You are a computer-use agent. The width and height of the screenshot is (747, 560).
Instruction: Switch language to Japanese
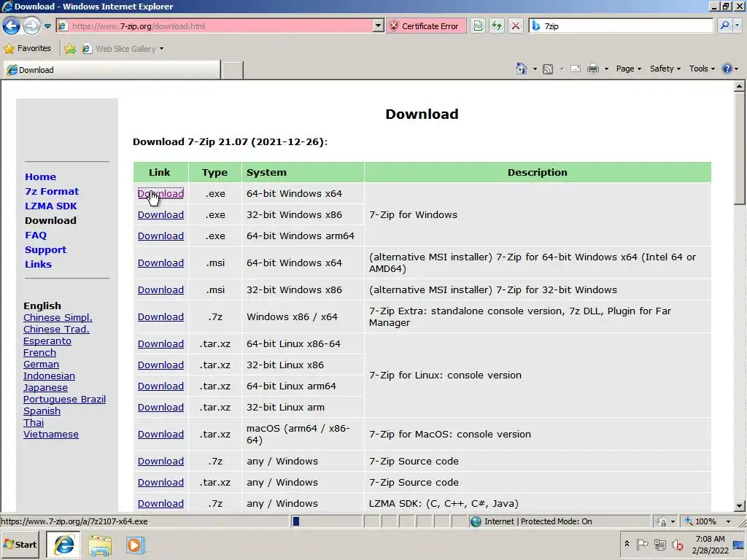tap(45, 388)
